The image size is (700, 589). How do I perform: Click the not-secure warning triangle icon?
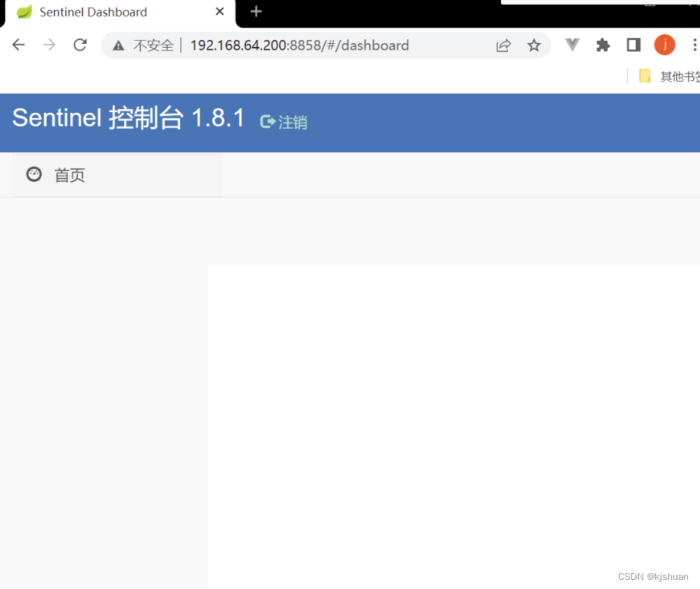pyautogui.click(x=118, y=45)
